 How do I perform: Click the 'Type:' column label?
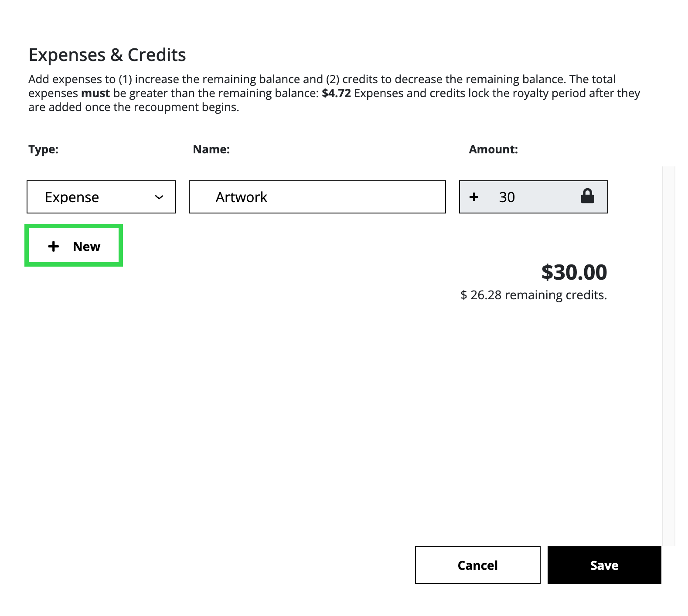43,149
